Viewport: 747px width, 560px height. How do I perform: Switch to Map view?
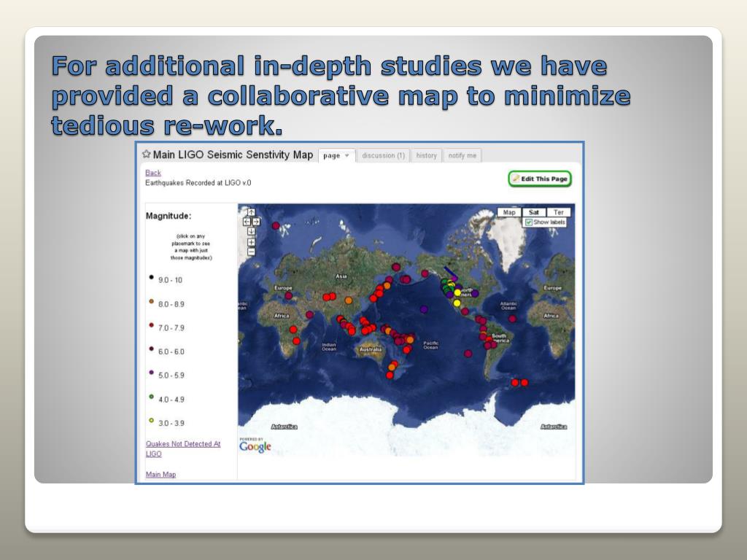[509, 212]
